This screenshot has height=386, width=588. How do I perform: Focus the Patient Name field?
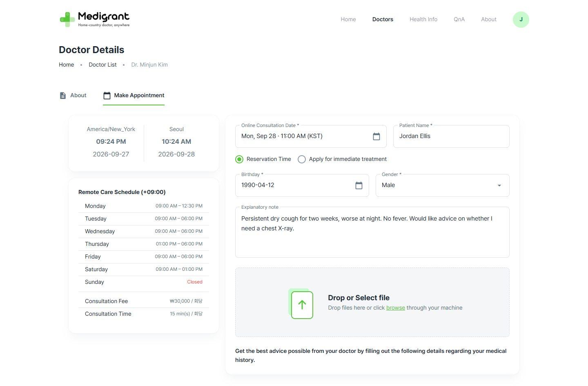pyautogui.click(x=451, y=136)
